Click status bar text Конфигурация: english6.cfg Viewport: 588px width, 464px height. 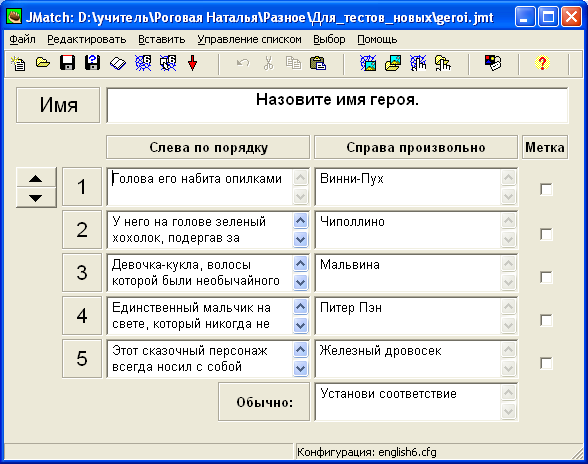[367, 452]
